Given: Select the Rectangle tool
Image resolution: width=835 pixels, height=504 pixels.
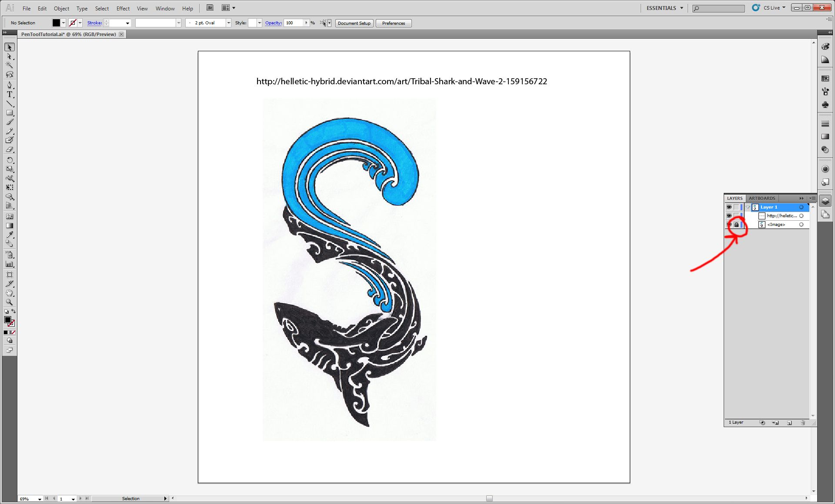Looking at the screenshot, I should 10,113.
